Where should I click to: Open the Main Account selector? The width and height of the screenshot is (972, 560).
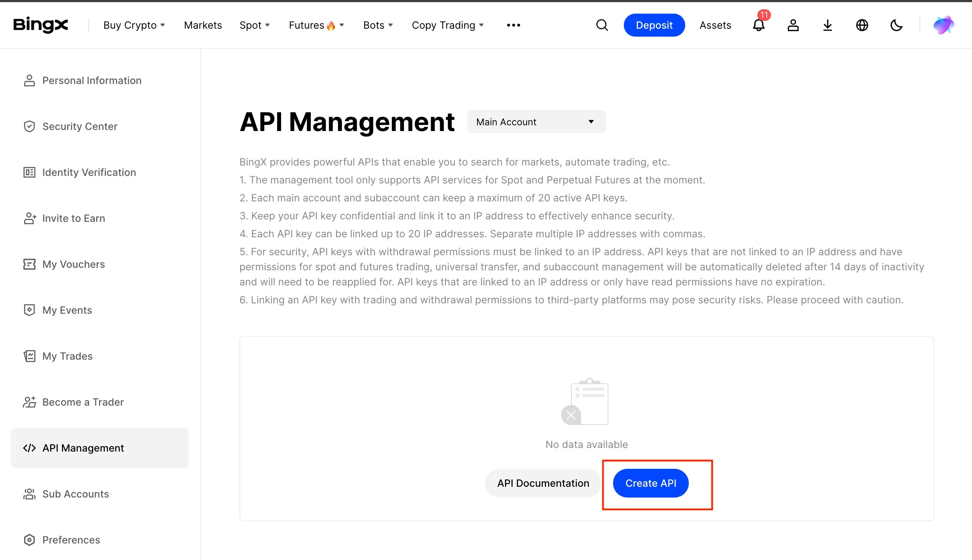point(536,122)
